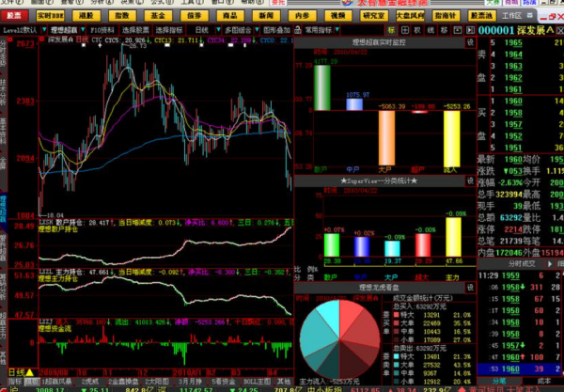
Task: Open settings 设 for 理想超赢实时监控 panel
Action: point(470,43)
